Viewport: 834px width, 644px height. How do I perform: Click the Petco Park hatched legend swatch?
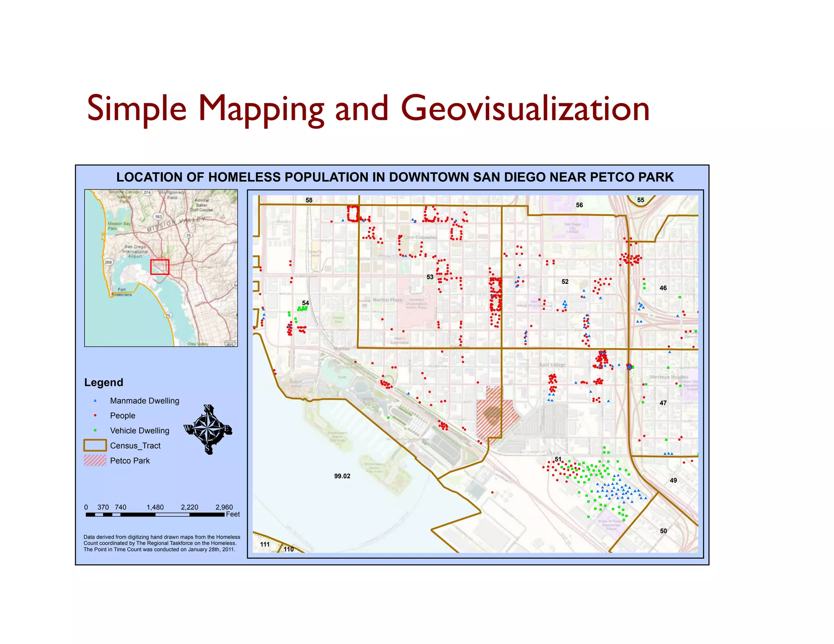point(95,460)
